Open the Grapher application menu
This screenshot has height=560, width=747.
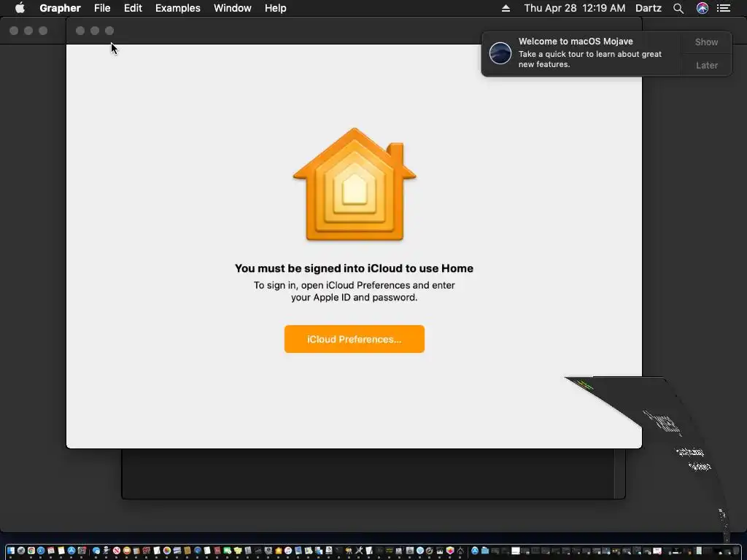(60, 8)
